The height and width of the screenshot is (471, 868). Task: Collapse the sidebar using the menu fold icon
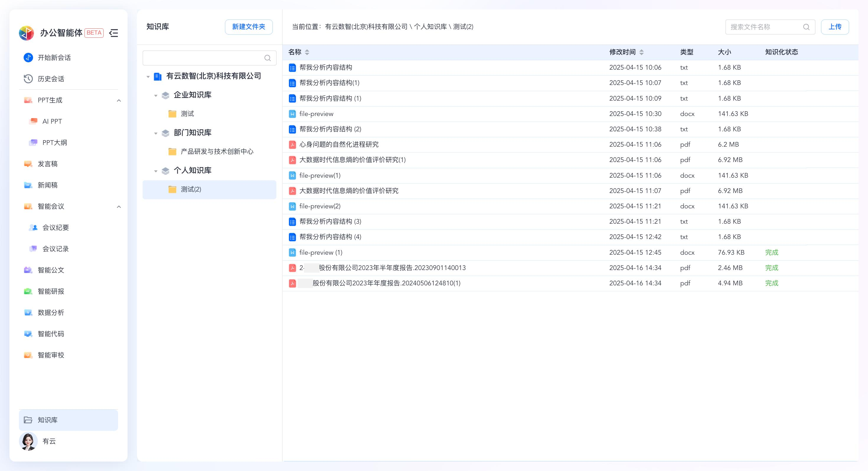tap(114, 33)
